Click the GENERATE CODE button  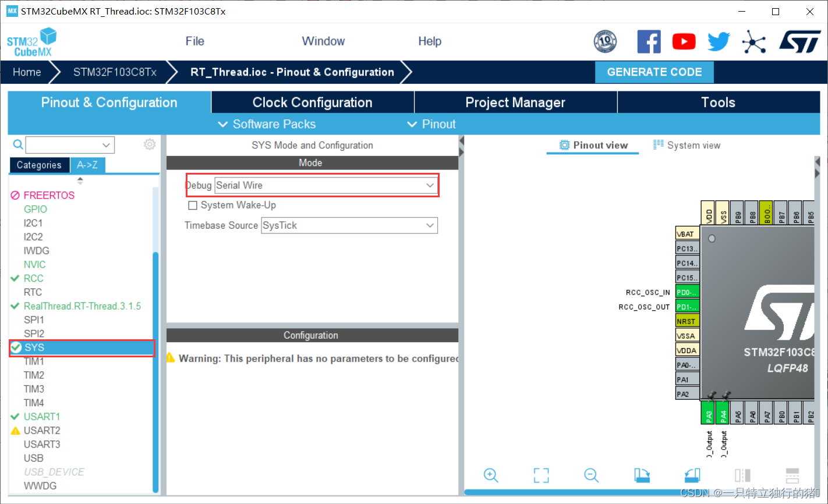pyautogui.click(x=654, y=72)
